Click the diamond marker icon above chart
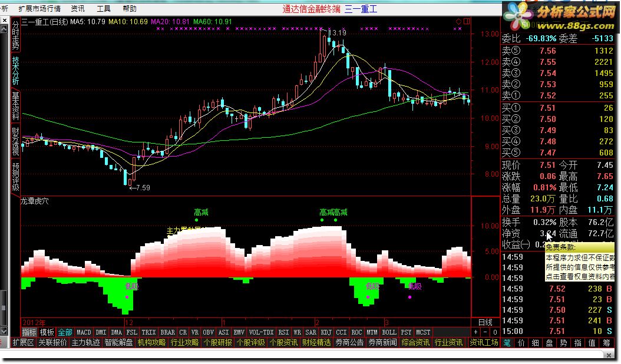This screenshot has height=364, width=621. click(458, 21)
